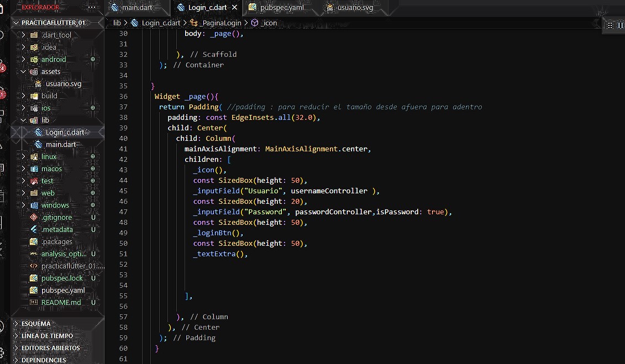625x364 pixels.
Task: Click the class icon before _PaginaLogin breadcrumb
Action: pyautogui.click(x=194, y=23)
